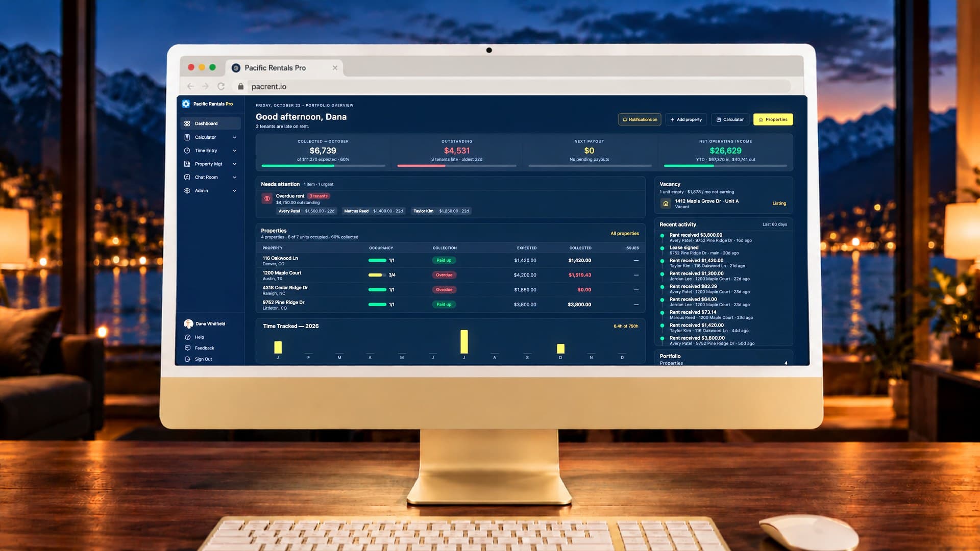This screenshot has width=980, height=551.
Task: Click the Property Mgt building icon
Action: click(187, 164)
